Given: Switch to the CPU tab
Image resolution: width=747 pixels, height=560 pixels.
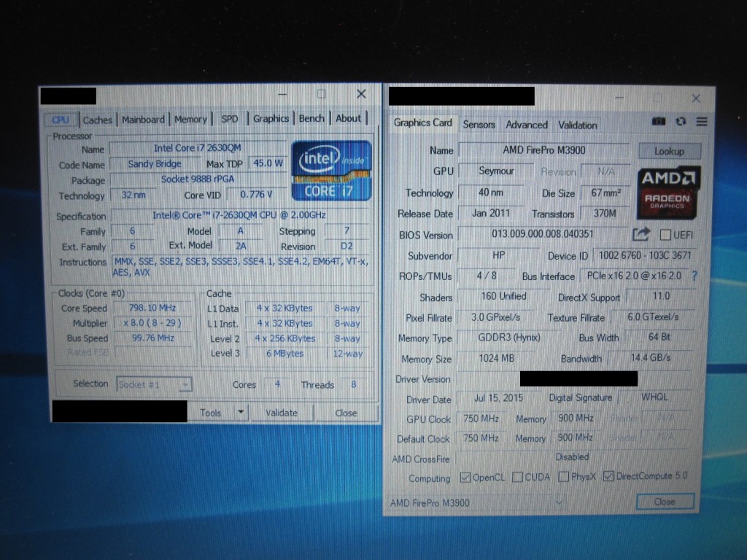Looking at the screenshot, I should pyautogui.click(x=61, y=120).
